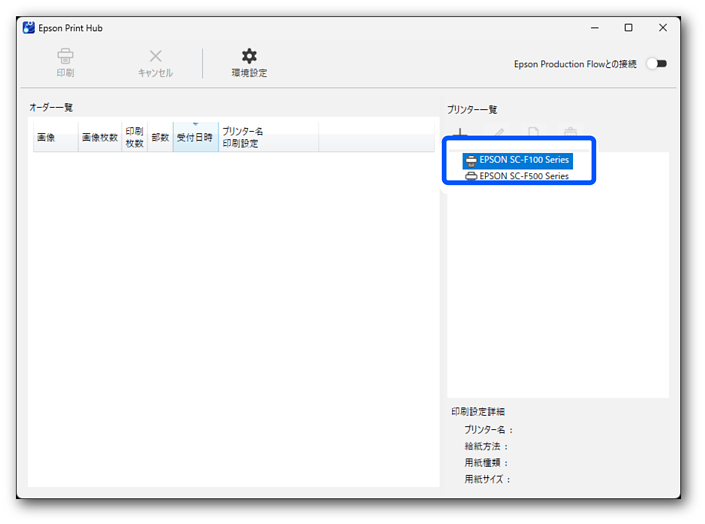This screenshot has width=705, height=524.
Task: Select EPSON SC-F100 Series printer
Action: pyautogui.click(x=523, y=160)
